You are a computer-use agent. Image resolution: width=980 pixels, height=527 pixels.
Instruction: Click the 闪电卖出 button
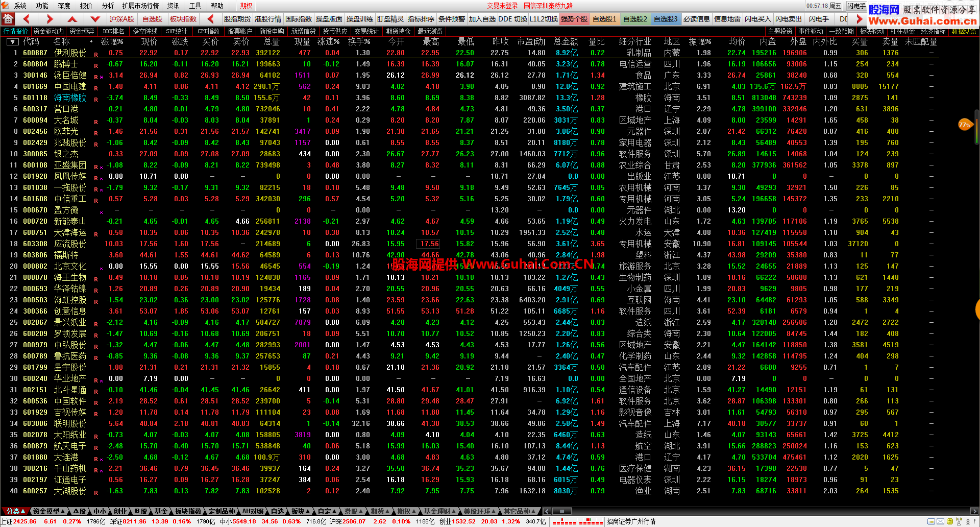pyautogui.click(x=788, y=19)
